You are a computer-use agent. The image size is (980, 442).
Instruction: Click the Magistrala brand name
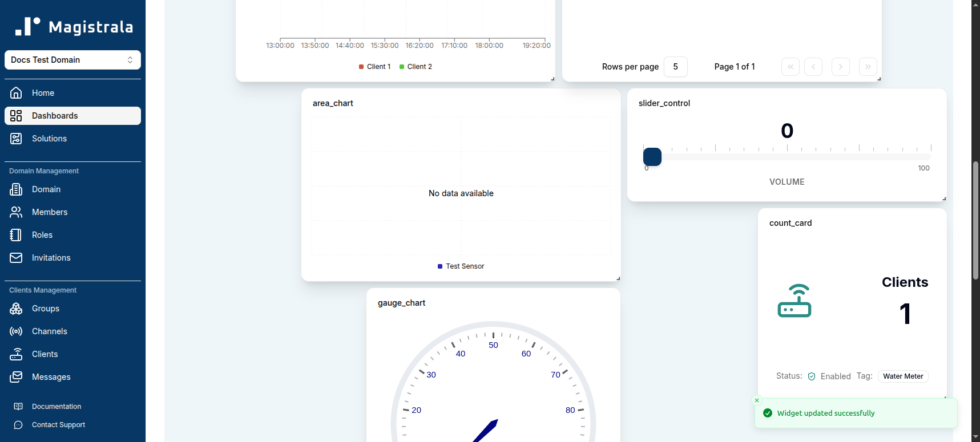point(91,27)
